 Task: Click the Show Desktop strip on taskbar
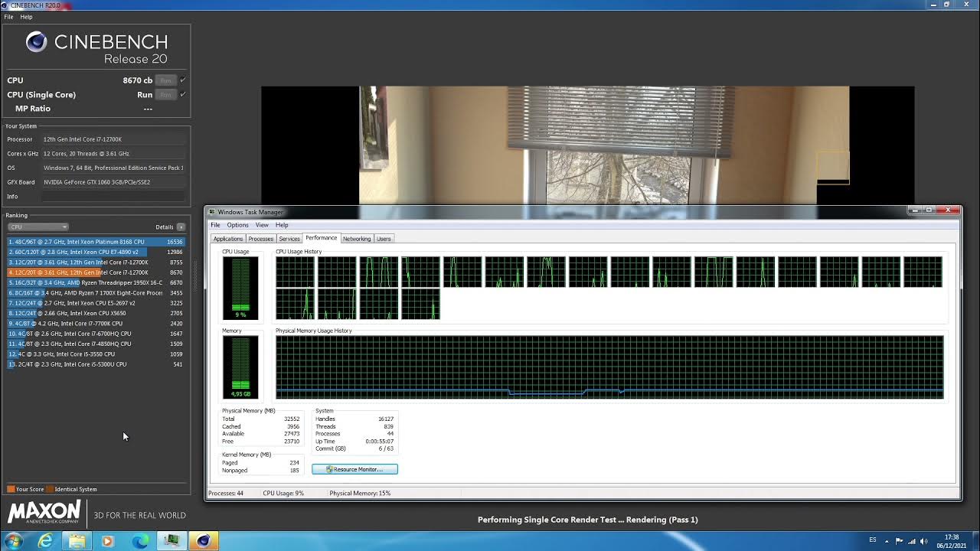pos(975,541)
